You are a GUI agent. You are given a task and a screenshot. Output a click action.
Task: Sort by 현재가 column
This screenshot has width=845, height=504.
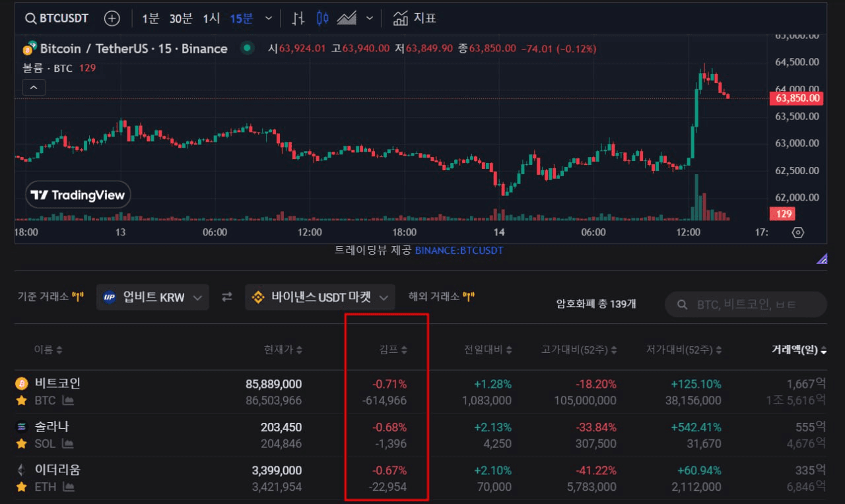[283, 350]
